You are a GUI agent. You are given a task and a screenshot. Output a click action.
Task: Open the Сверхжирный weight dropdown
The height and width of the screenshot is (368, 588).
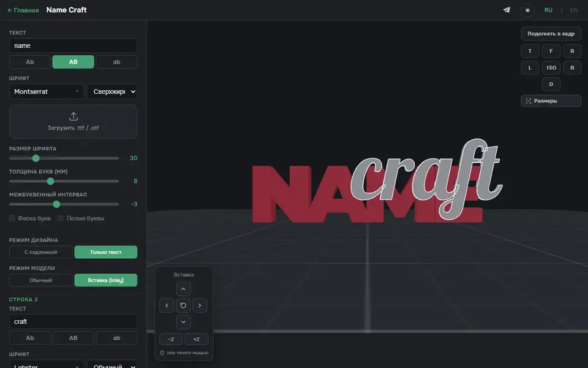coord(112,91)
